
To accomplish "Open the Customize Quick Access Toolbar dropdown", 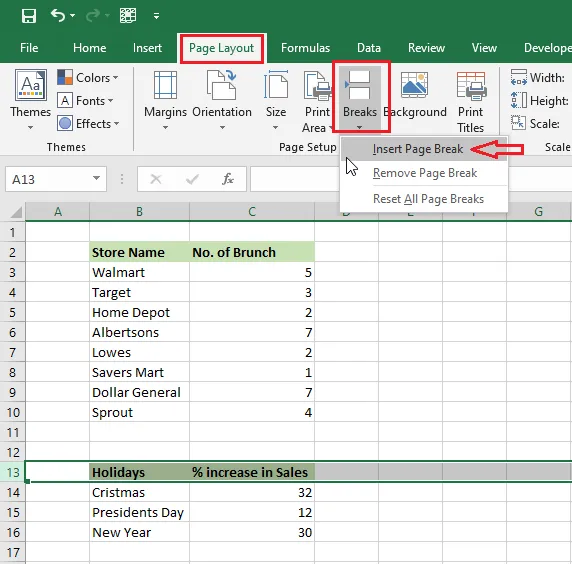I will (156, 16).
